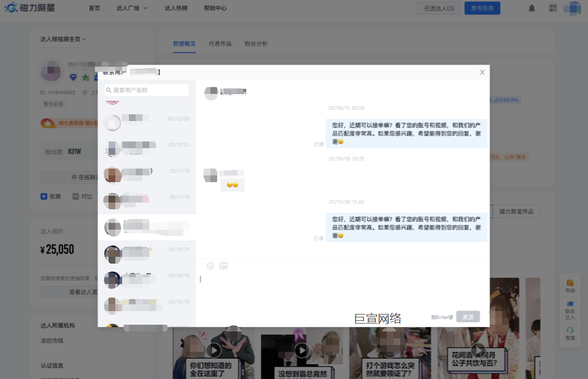The image size is (588, 379).
Task: Open the notification bell icon
Action: click(531, 8)
